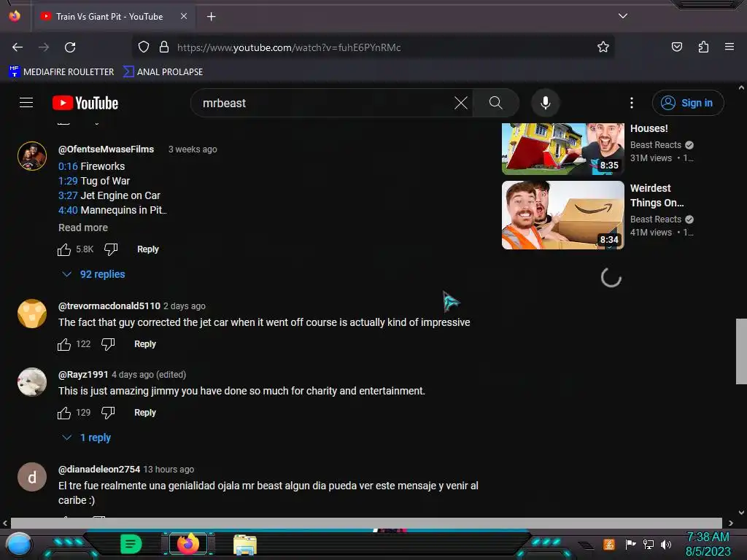Screen dimensions: 747x560
Task: Open the @OfentseMwaseFilms username link
Action: (106, 149)
